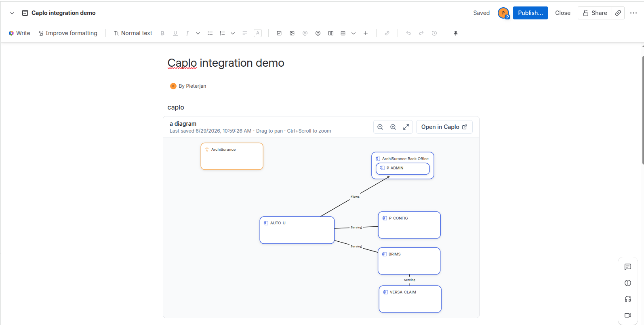Open the insert elements plus menu
The width and height of the screenshot is (644, 325).
point(366,33)
